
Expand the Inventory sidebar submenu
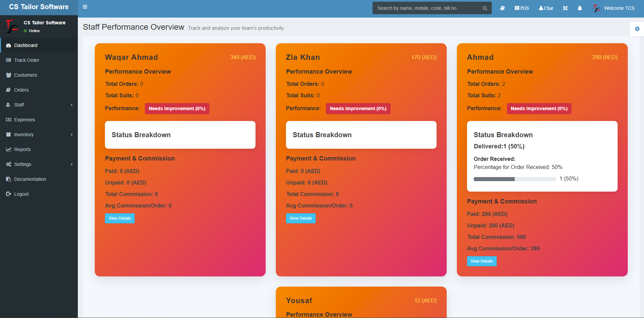(39, 134)
